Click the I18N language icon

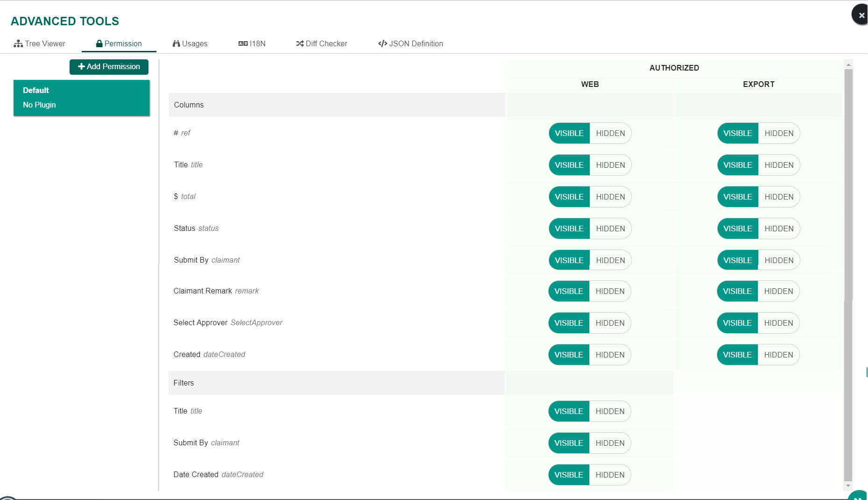tap(243, 43)
